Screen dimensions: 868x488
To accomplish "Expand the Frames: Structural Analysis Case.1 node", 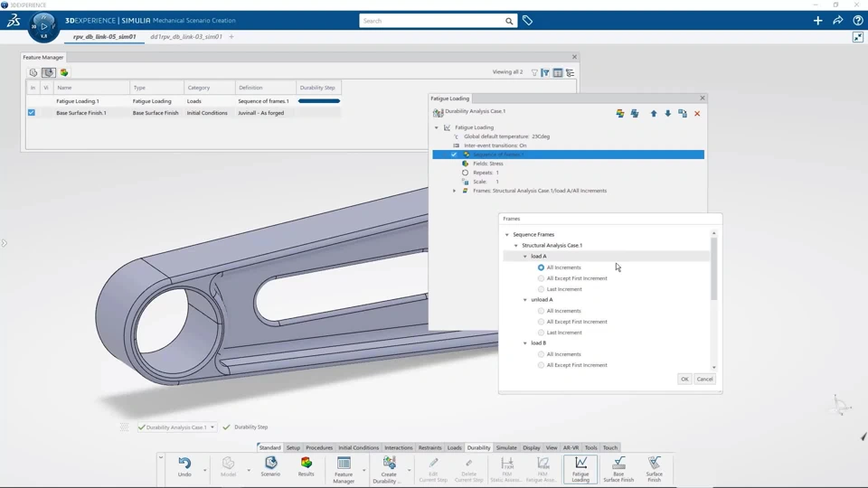I will [x=455, y=191].
